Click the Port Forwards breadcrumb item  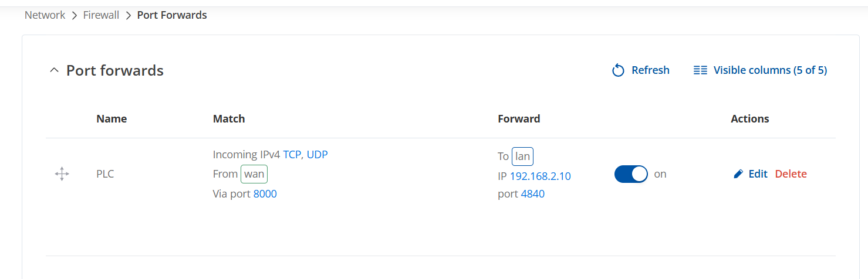pos(172,15)
